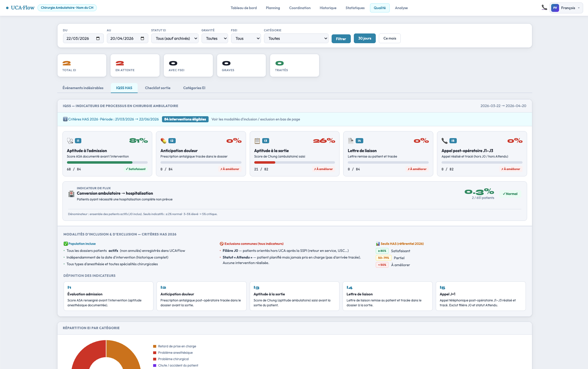Click the FV user avatar badge
The height and width of the screenshot is (369, 588).
(x=555, y=8)
